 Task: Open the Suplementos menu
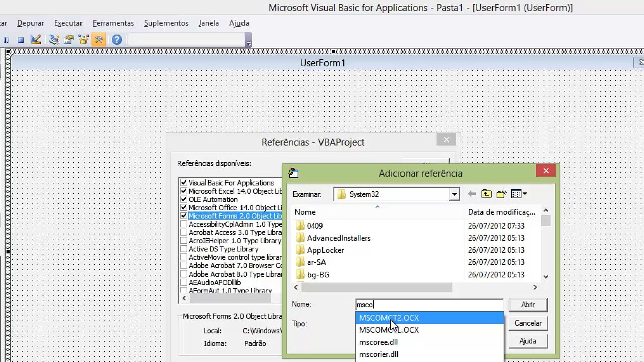[x=166, y=23]
